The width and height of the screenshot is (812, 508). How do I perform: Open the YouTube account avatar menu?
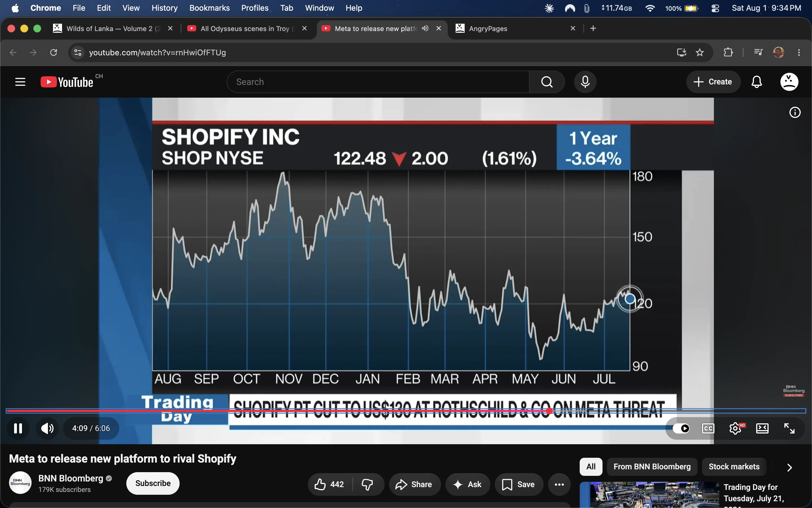pos(789,82)
